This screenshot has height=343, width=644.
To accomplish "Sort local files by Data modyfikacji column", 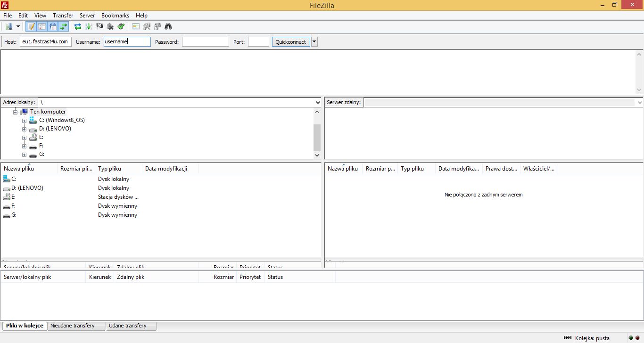I will click(x=170, y=169).
